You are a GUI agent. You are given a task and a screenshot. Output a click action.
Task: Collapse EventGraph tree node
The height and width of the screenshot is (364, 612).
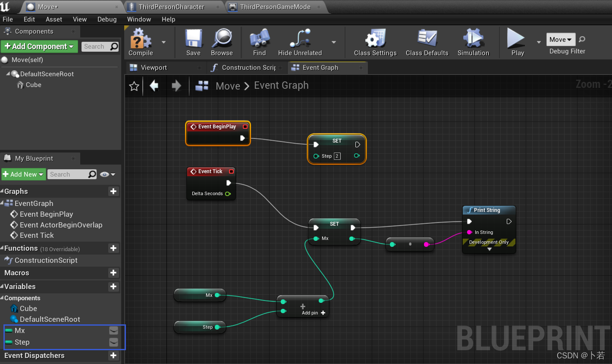coord(2,203)
